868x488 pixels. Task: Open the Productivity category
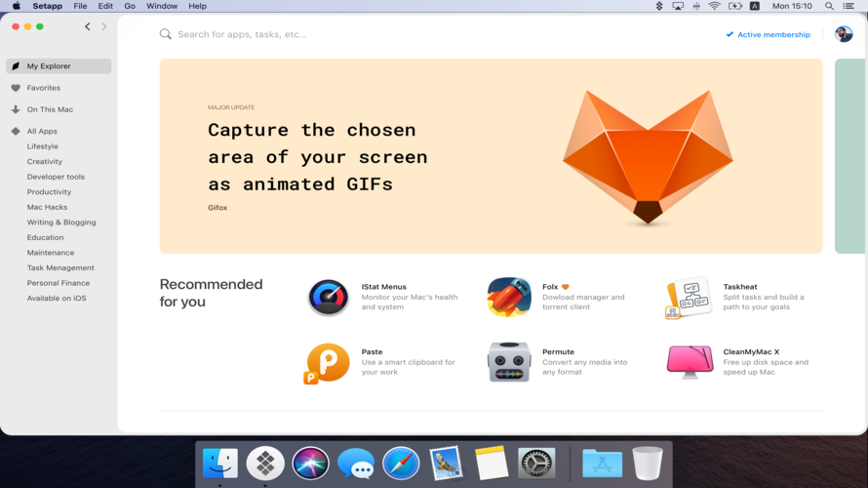tap(50, 191)
